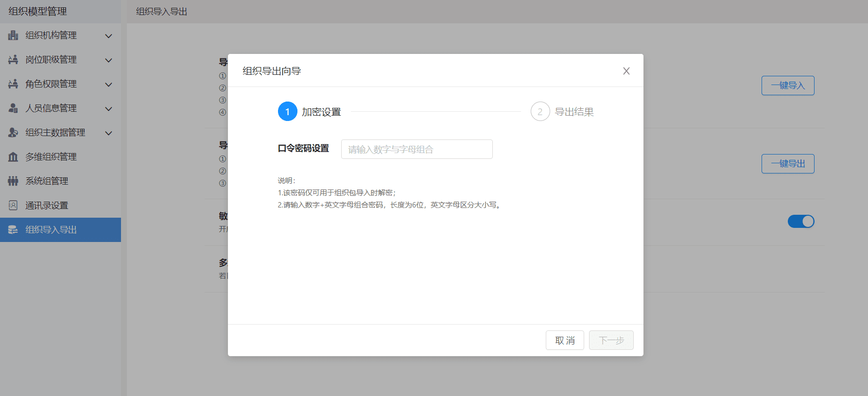Click the 取消 button
868x396 pixels.
565,340
